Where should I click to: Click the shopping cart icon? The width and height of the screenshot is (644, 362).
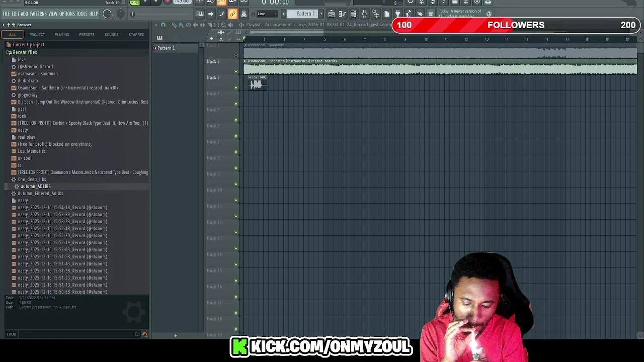pos(431,14)
